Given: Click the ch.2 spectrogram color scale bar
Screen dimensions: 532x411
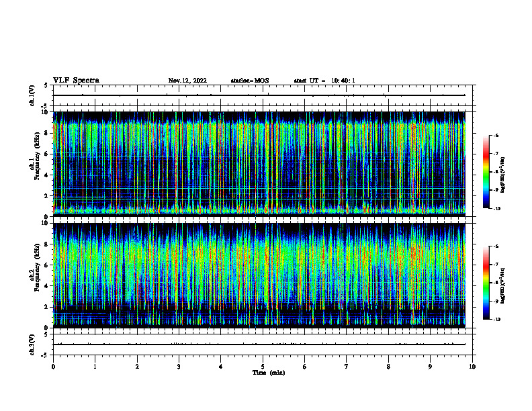Looking at the screenshot, I should point(486,283).
